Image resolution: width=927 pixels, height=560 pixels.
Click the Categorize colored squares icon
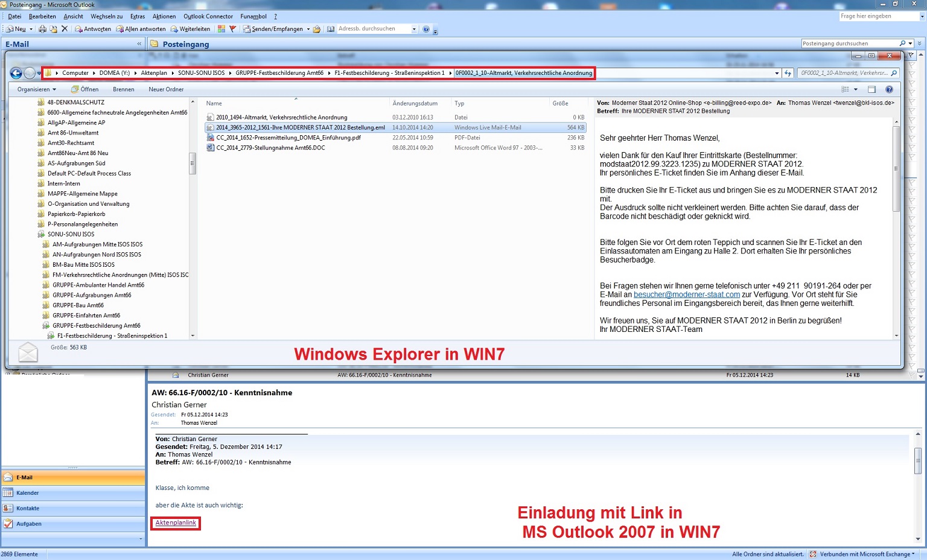[221, 29]
